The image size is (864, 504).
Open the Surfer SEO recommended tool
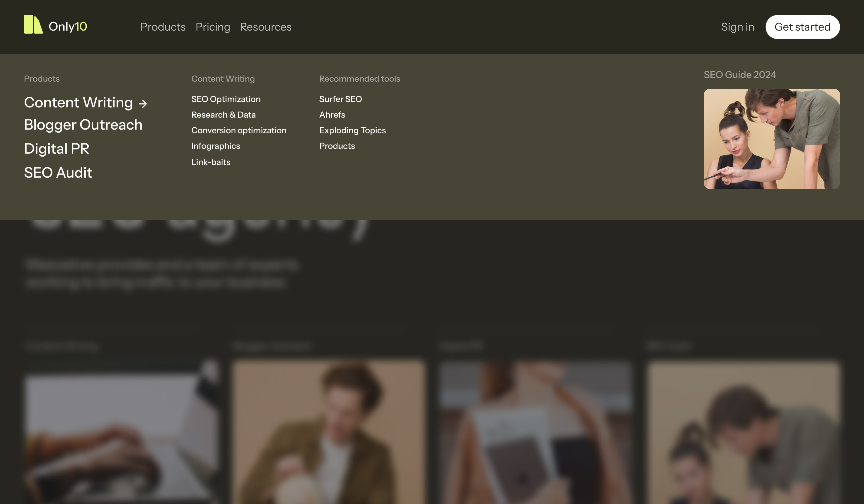(340, 99)
